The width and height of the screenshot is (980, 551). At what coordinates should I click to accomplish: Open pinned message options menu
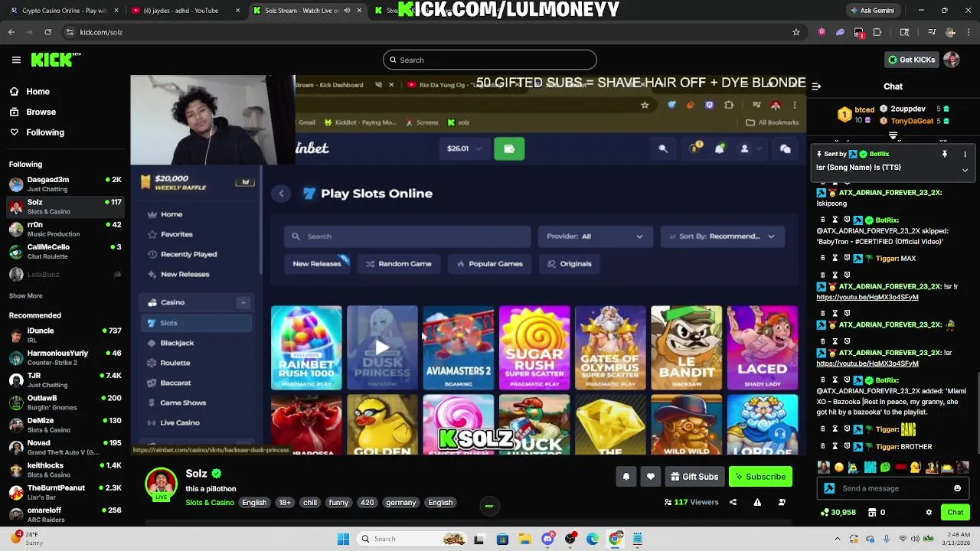[x=965, y=154]
